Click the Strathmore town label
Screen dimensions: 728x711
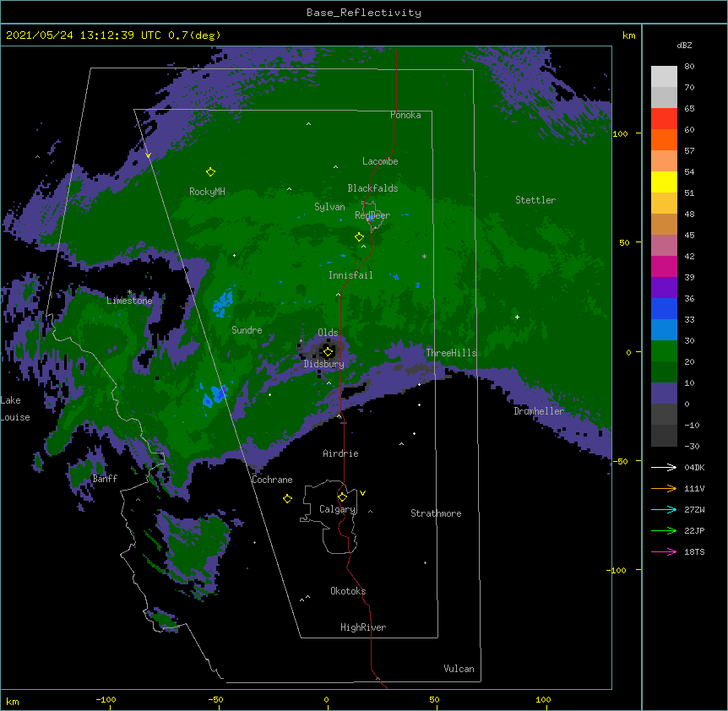pyautogui.click(x=436, y=513)
